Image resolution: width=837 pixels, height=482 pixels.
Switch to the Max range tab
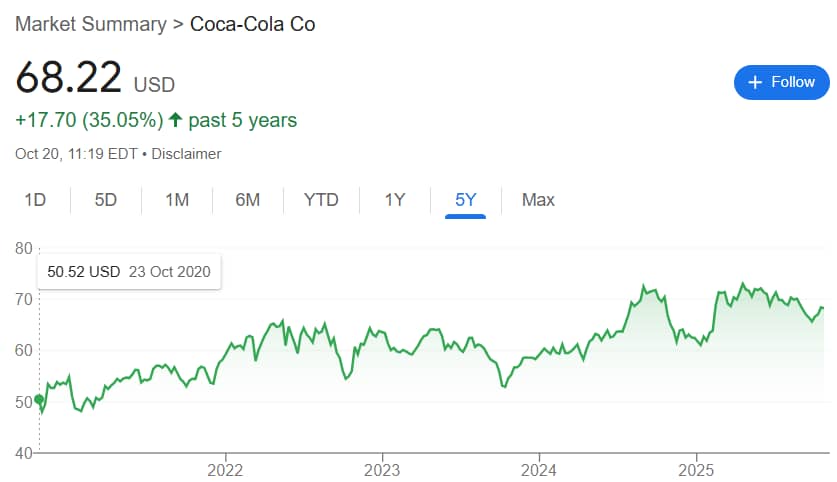click(x=538, y=200)
